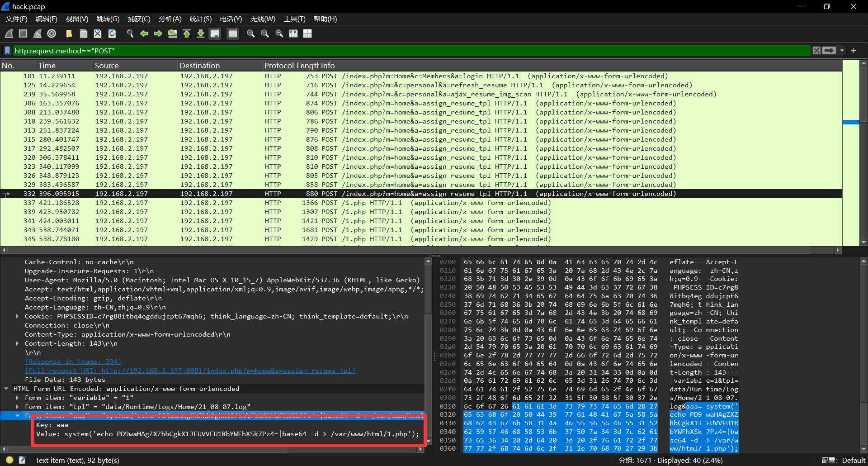Open display filter bookmarks
Viewport: 868px width, 466px height.
7,51
